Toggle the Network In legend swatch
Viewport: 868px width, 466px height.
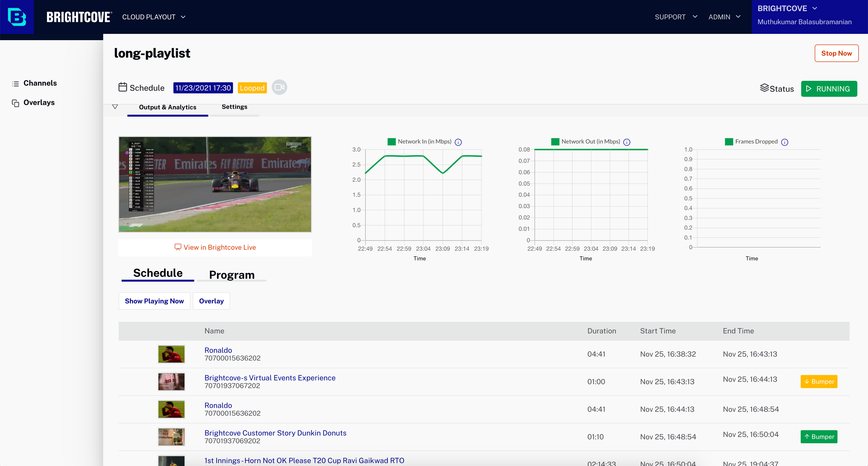[392, 142]
